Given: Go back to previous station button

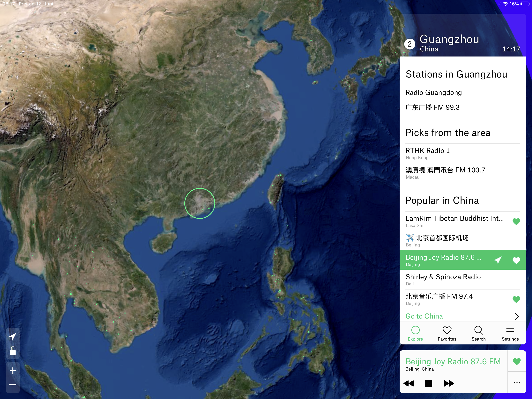Looking at the screenshot, I should coord(409,383).
